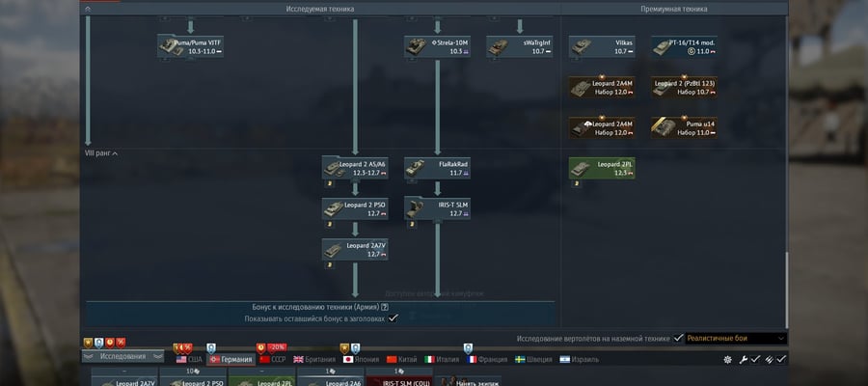Select the Leopard 2A7V card in the research tree

(x=355, y=249)
